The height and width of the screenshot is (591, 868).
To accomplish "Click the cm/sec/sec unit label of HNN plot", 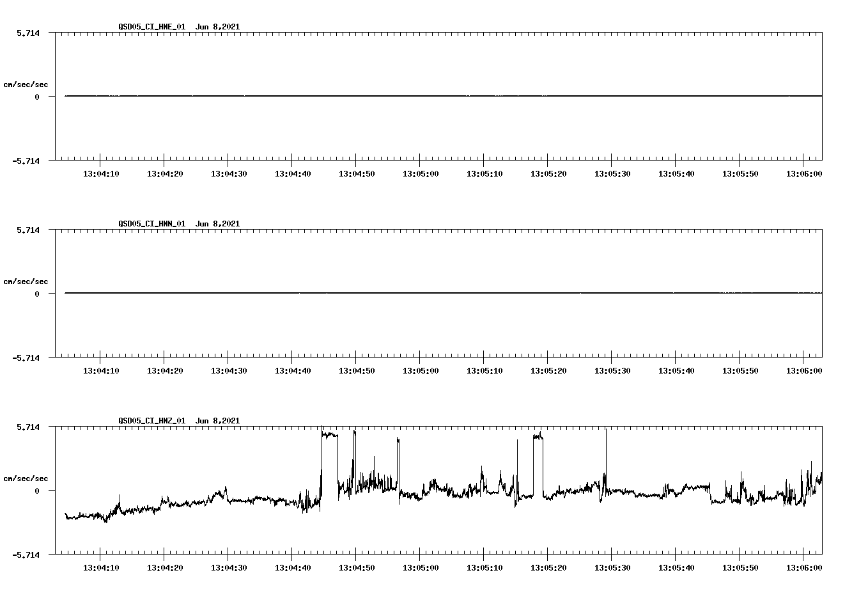I will (x=26, y=281).
